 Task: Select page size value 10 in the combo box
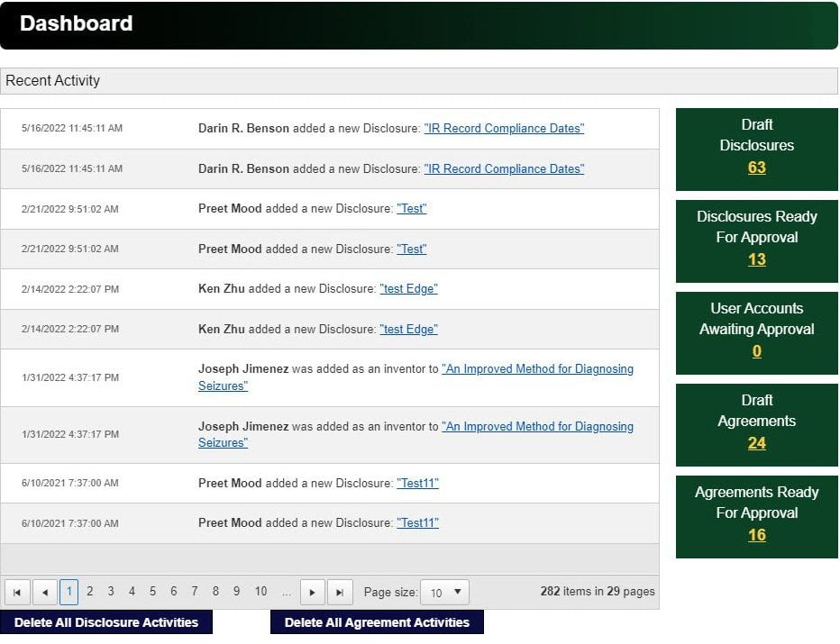[x=439, y=592]
